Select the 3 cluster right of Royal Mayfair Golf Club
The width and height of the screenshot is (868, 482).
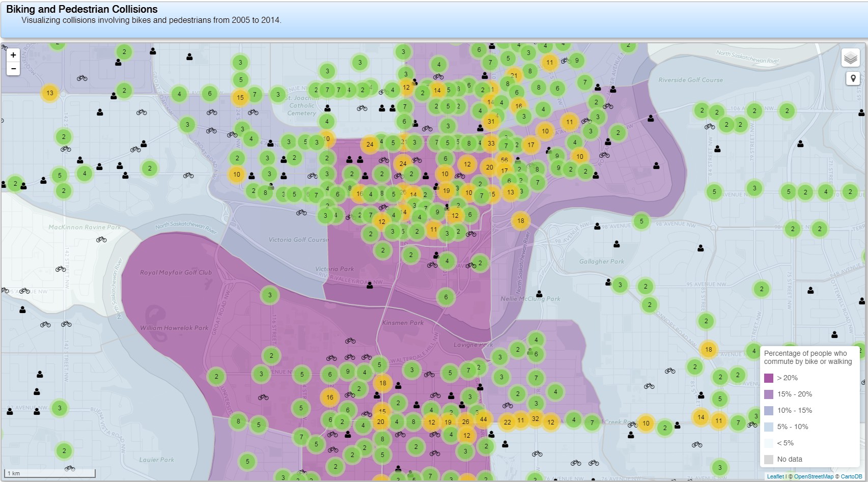(270, 295)
